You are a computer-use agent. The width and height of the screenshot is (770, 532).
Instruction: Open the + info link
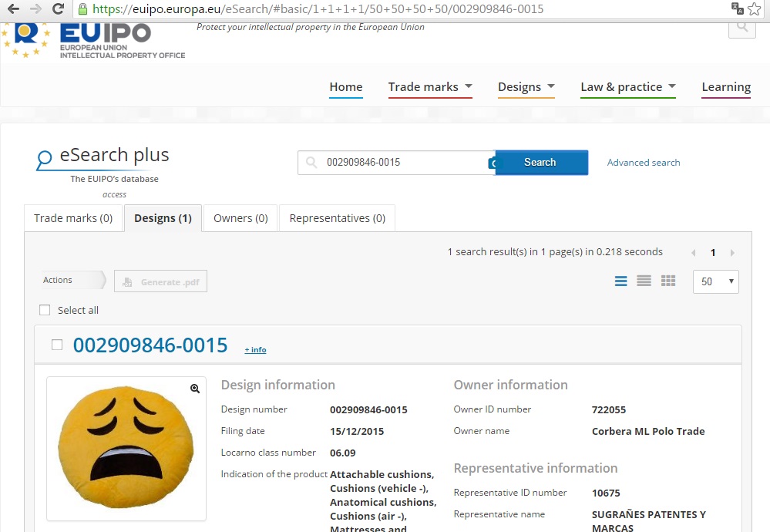(255, 350)
